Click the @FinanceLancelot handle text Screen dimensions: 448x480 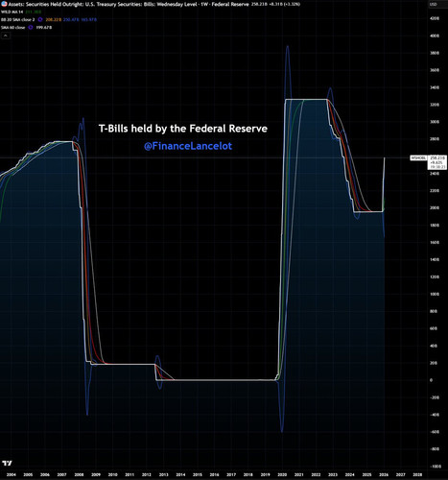coord(188,146)
